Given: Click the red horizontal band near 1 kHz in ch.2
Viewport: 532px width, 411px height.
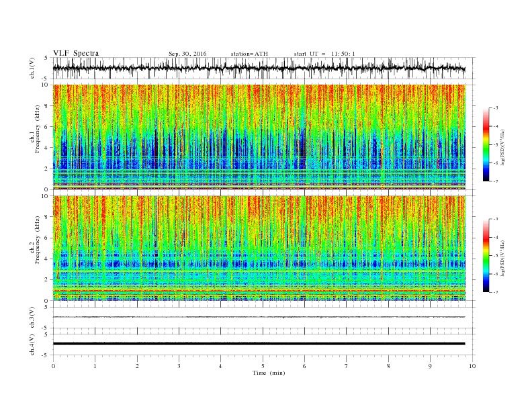Looking at the screenshot, I should [x=259, y=291].
